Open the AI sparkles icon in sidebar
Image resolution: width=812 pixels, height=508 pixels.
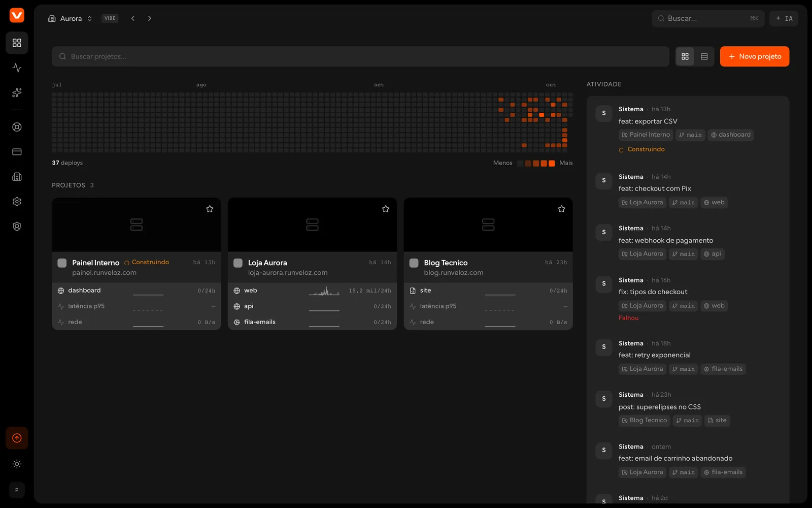(17, 92)
